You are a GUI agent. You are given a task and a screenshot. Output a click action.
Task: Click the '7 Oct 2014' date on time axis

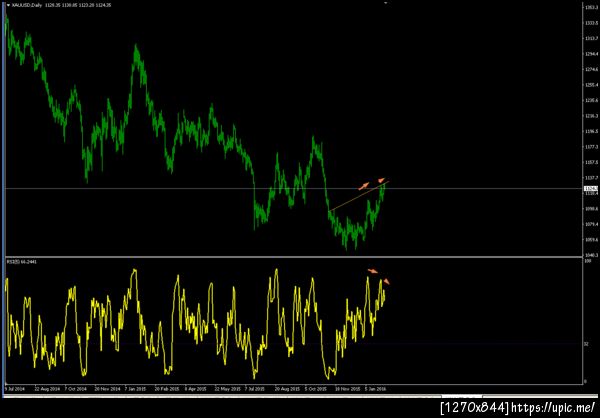point(75,388)
